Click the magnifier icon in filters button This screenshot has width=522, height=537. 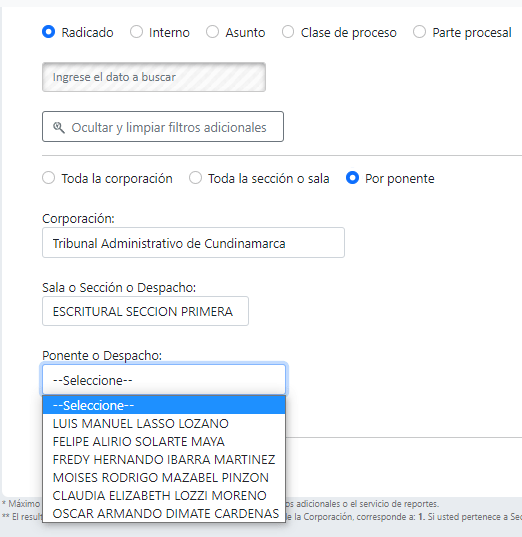[59, 127]
